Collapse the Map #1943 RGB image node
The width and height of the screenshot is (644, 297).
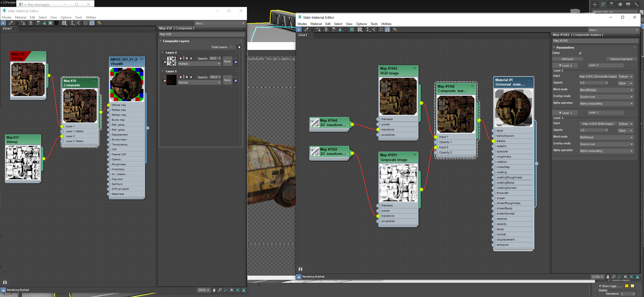click(415, 68)
